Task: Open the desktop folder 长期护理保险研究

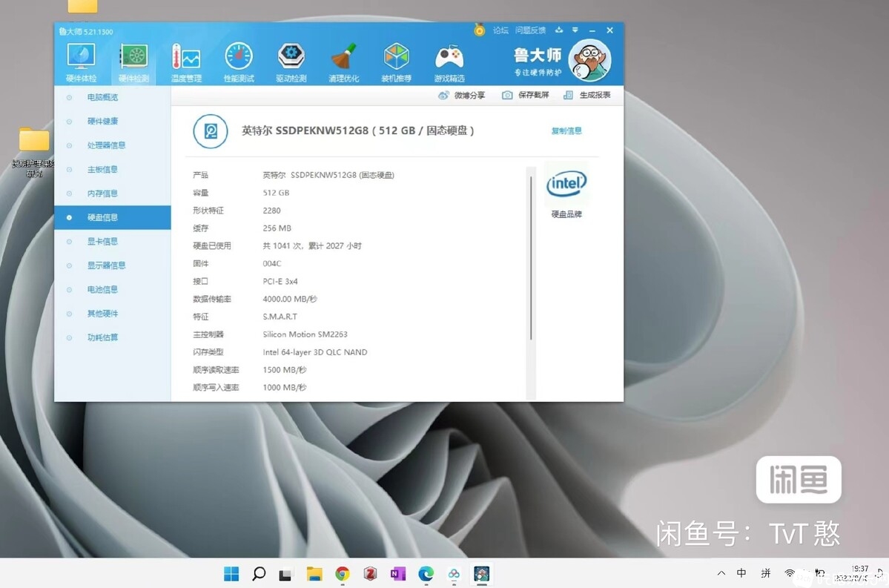Action: click(x=33, y=152)
